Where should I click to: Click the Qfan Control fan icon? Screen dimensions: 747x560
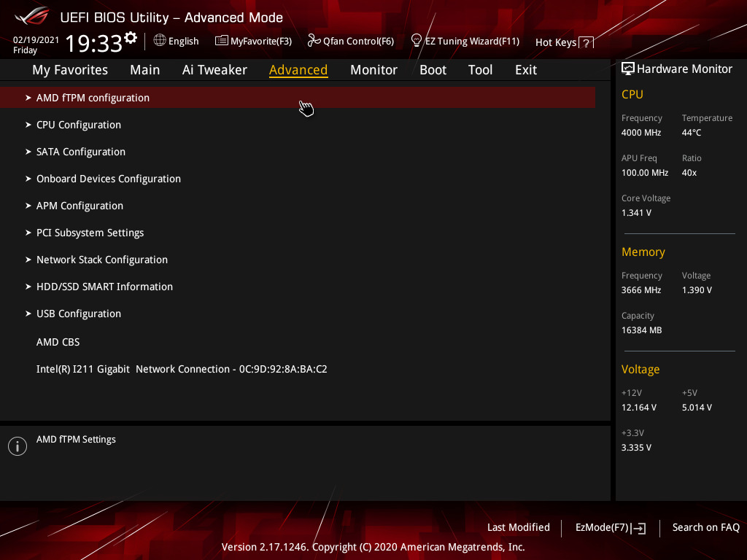tap(314, 41)
